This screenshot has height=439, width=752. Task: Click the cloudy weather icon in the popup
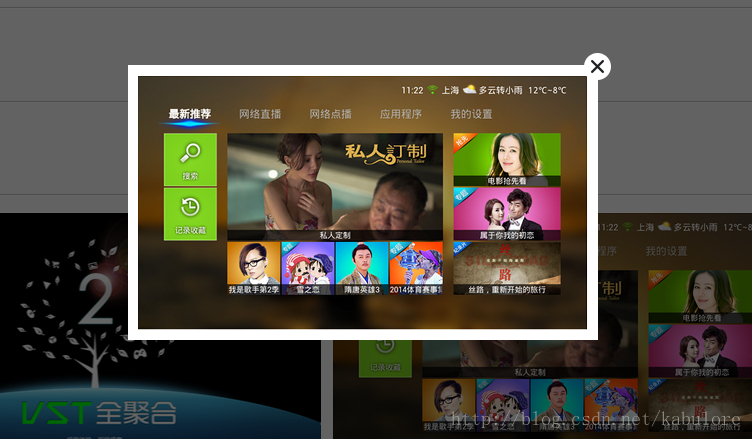(469, 89)
